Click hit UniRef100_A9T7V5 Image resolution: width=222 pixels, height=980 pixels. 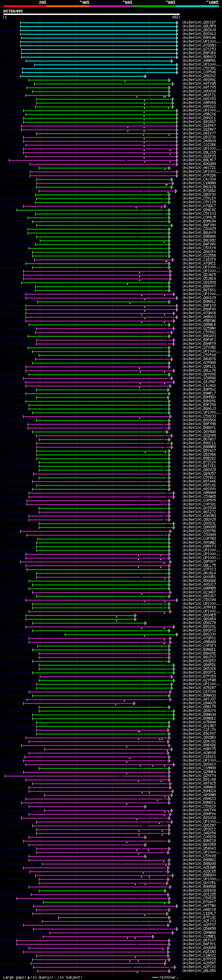click(x=199, y=88)
